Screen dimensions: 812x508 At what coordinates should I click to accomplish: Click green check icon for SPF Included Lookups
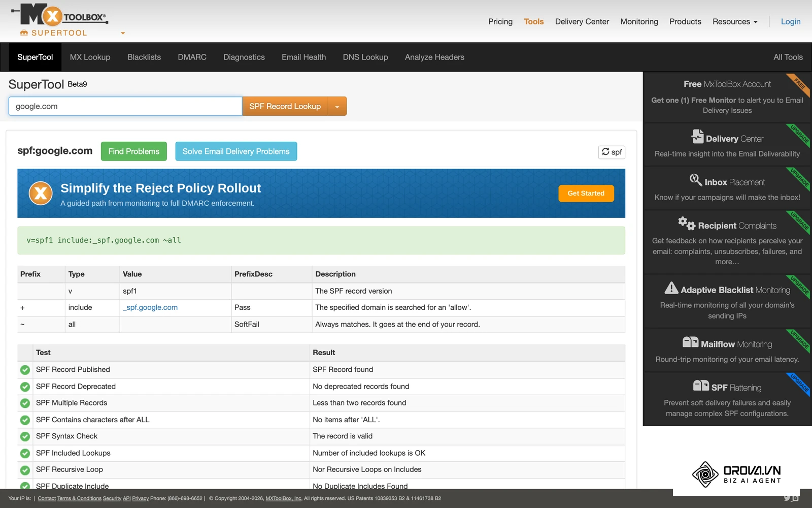25,453
